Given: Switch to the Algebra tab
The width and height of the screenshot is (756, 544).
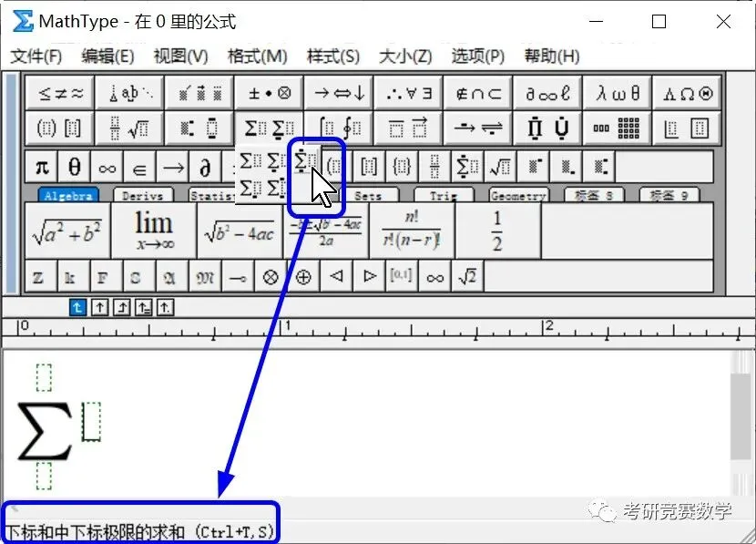Looking at the screenshot, I should pyautogui.click(x=68, y=195).
